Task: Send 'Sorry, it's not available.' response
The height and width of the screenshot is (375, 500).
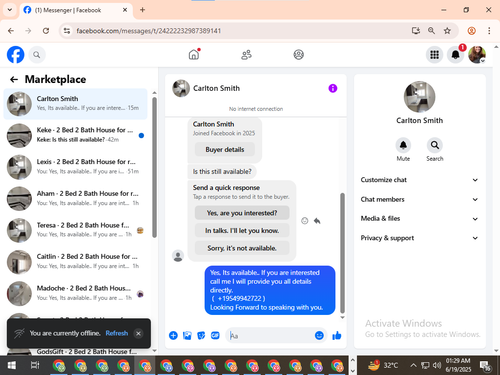Action: (x=242, y=248)
